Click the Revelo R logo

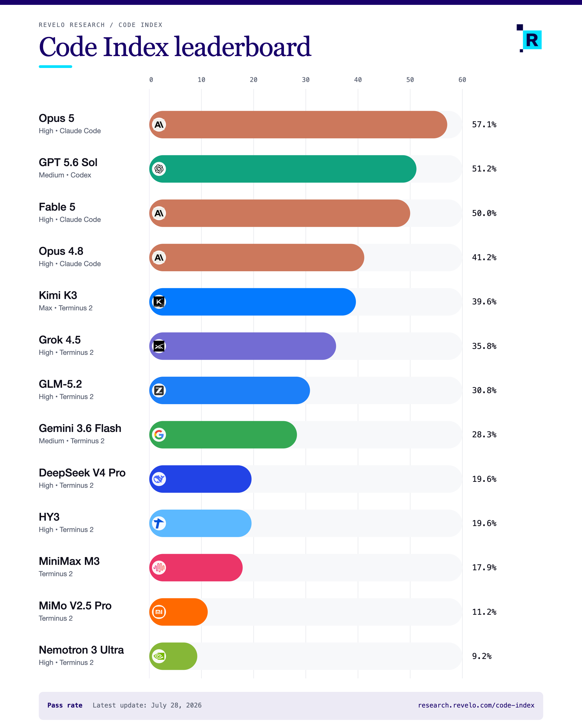click(529, 39)
